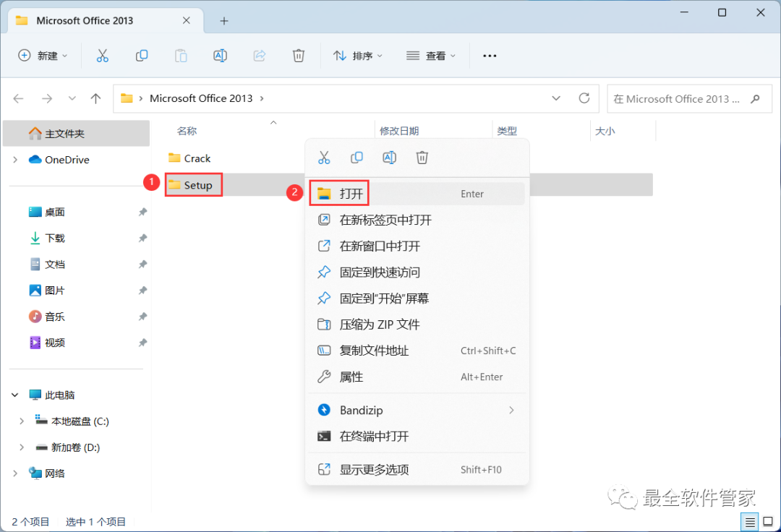Expand 新加卷 (D:) node

(22, 447)
